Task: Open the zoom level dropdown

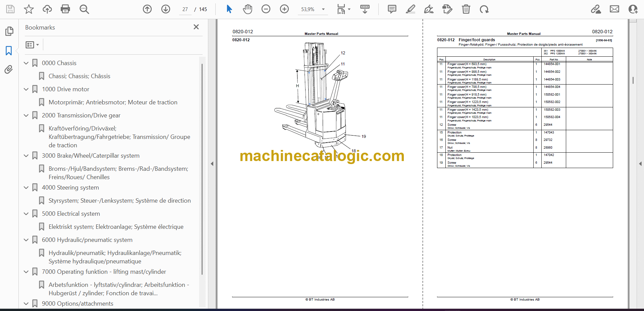Action: [323, 9]
